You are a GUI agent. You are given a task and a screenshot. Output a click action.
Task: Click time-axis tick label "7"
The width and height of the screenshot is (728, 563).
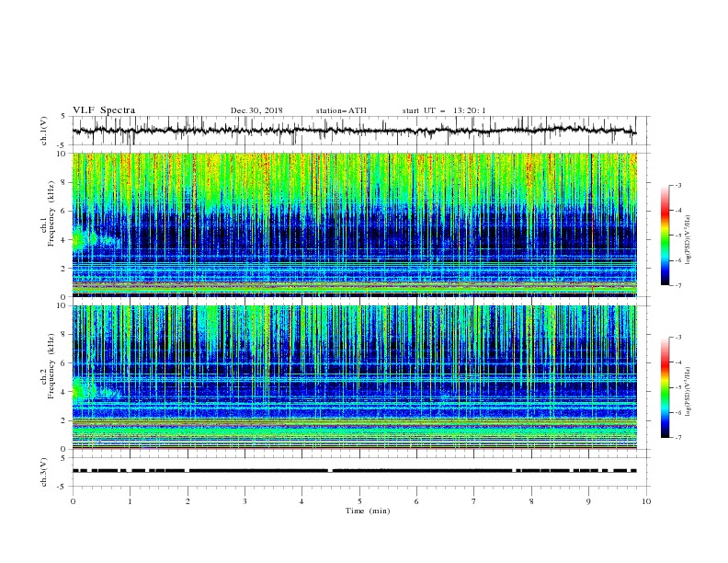pyautogui.click(x=474, y=501)
